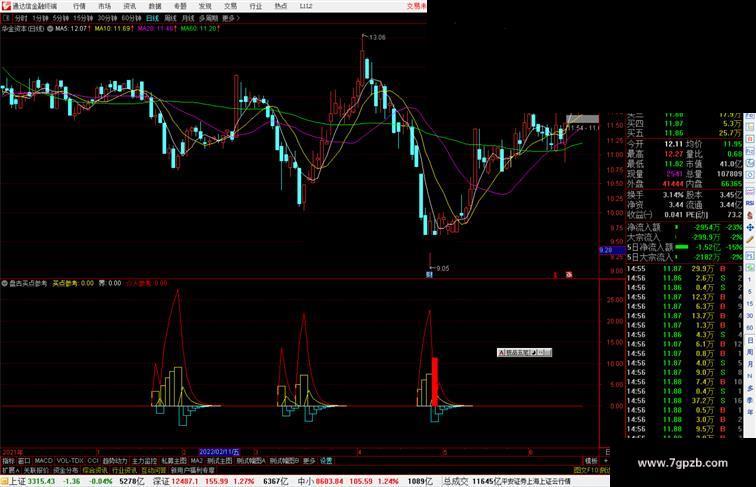
Task: Open the 发现 menu
Action: click(x=205, y=6)
